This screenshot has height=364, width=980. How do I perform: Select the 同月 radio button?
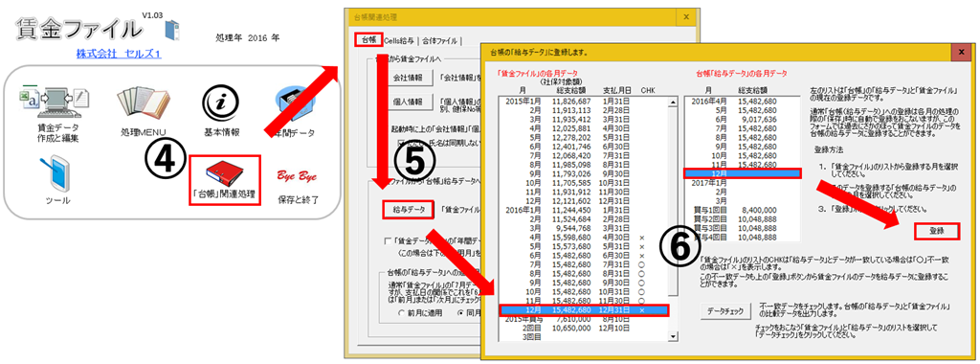point(460,312)
